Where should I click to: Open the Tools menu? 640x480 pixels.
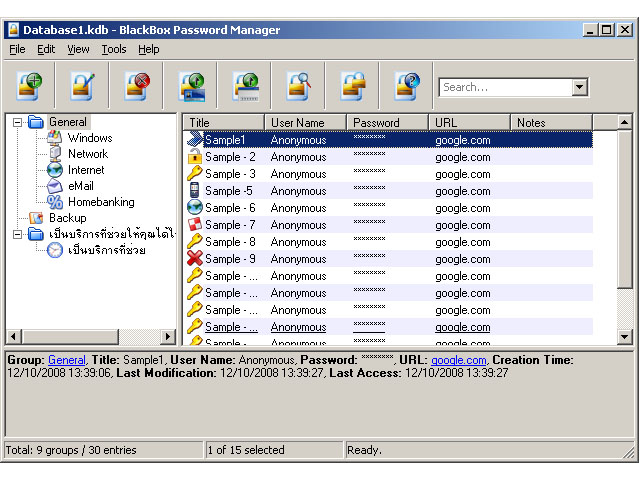click(x=113, y=49)
